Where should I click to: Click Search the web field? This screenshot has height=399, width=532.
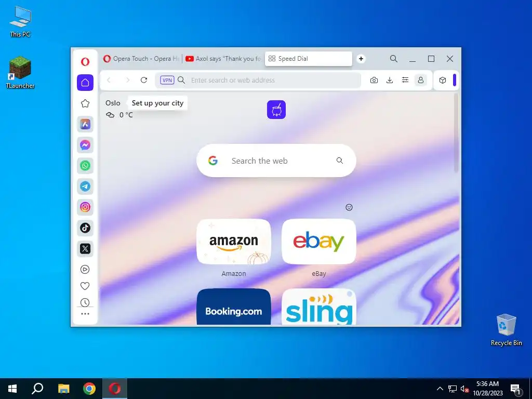276,161
